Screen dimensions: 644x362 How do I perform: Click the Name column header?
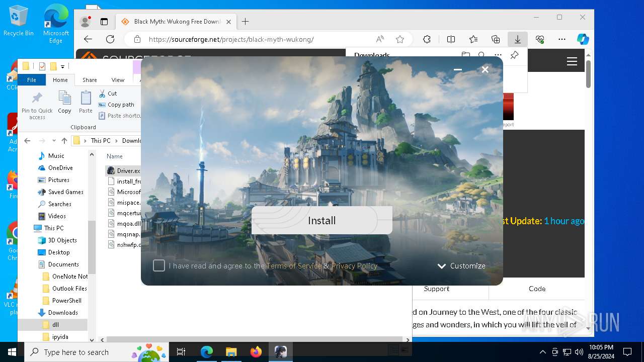pos(115,156)
